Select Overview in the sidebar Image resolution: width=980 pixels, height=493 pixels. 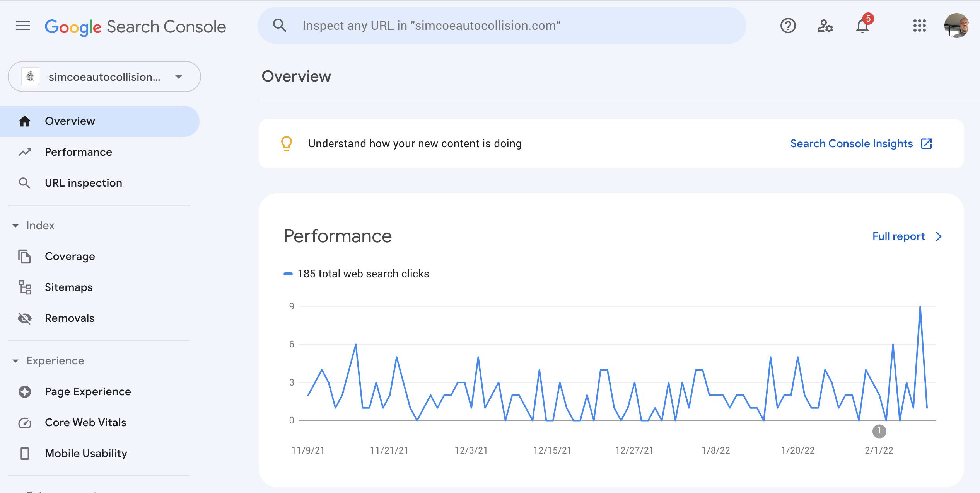tap(70, 121)
